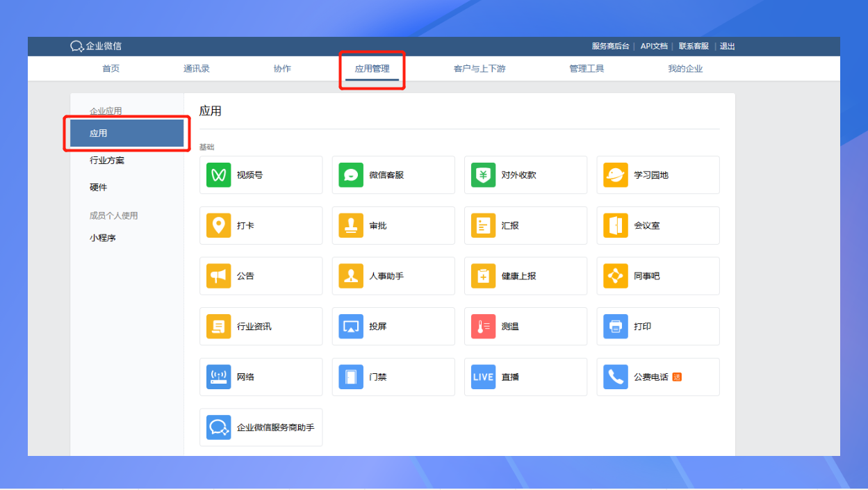Click the 行业资讯 scroll icon
Viewport: 868px width, 490px height.
click(219, 327)
